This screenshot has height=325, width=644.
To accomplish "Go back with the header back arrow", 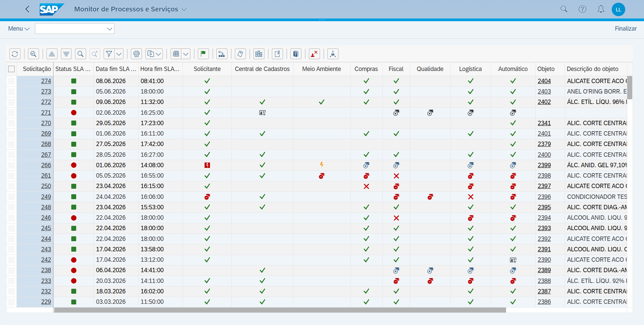I will coord(28,9).
